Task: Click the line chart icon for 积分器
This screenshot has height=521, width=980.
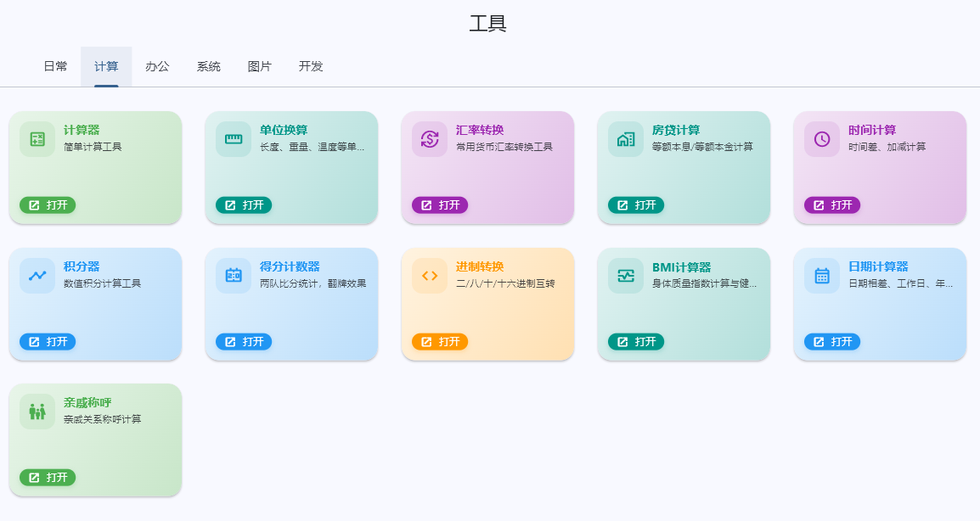Action: coord(37,276)
